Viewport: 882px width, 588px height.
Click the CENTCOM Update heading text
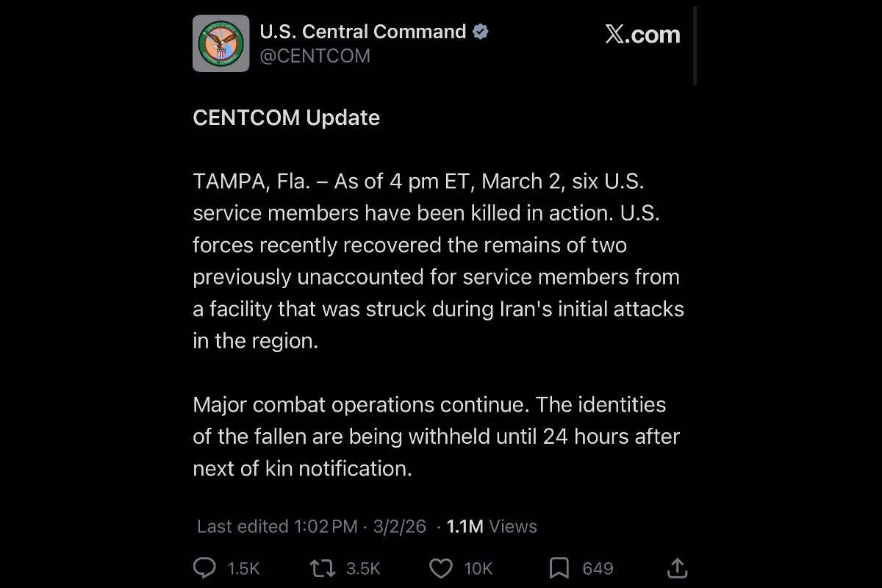tap(286, 118)
